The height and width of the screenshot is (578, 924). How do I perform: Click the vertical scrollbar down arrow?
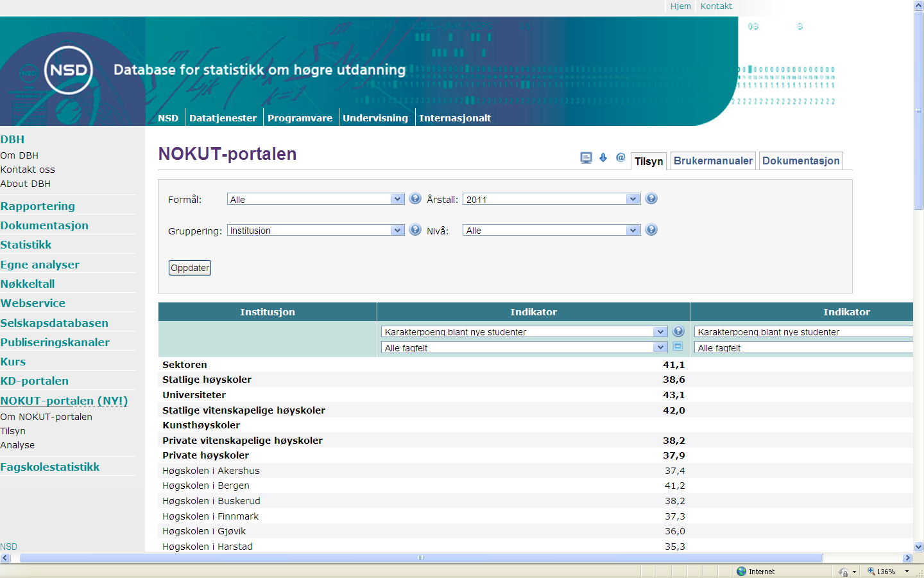click(x=918, y=547)
